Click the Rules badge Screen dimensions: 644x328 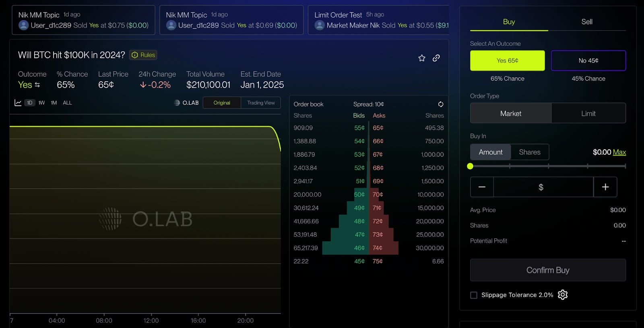coord(143,55)
